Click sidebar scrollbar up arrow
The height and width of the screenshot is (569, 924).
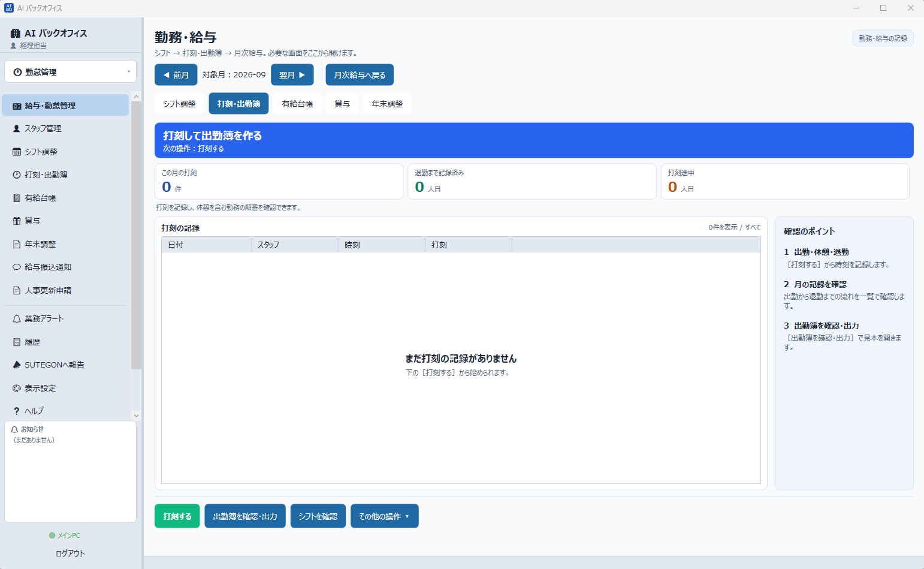pyautogui.click(x=136, y=97)
